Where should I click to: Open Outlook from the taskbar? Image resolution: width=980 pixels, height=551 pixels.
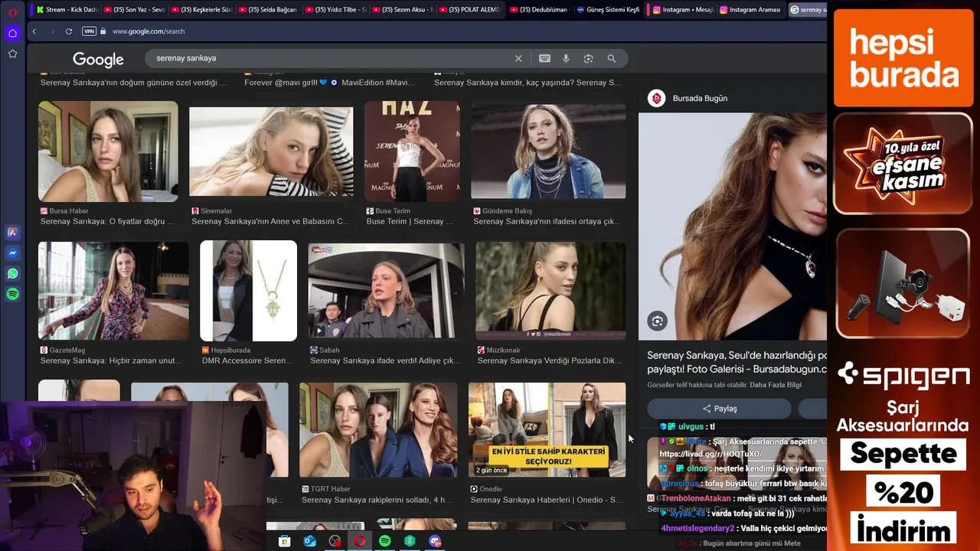(x=309, y=541)
